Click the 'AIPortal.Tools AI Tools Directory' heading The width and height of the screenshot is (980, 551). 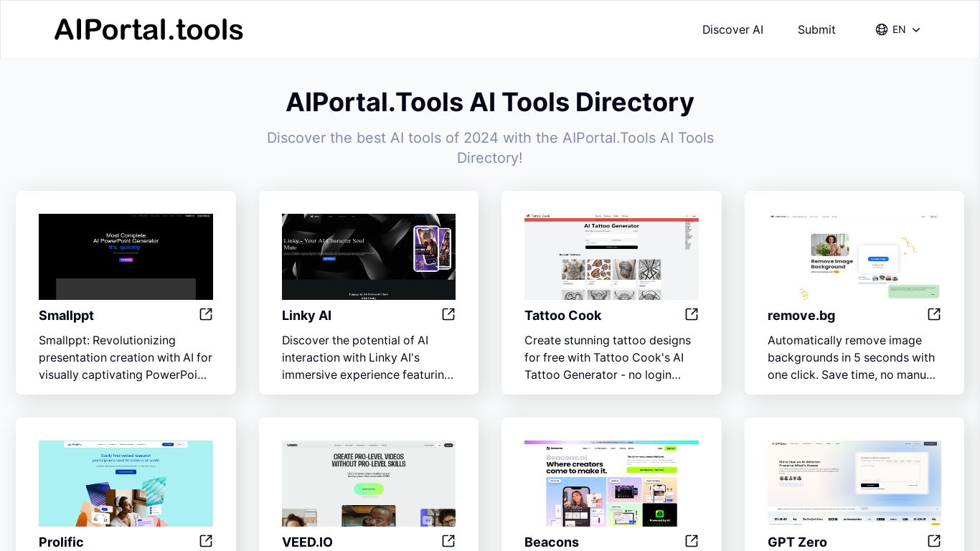[490, 102]
